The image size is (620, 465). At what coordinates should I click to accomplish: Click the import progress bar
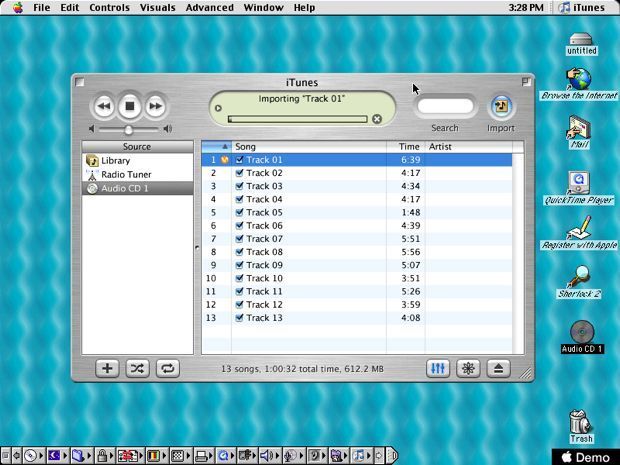297,119
